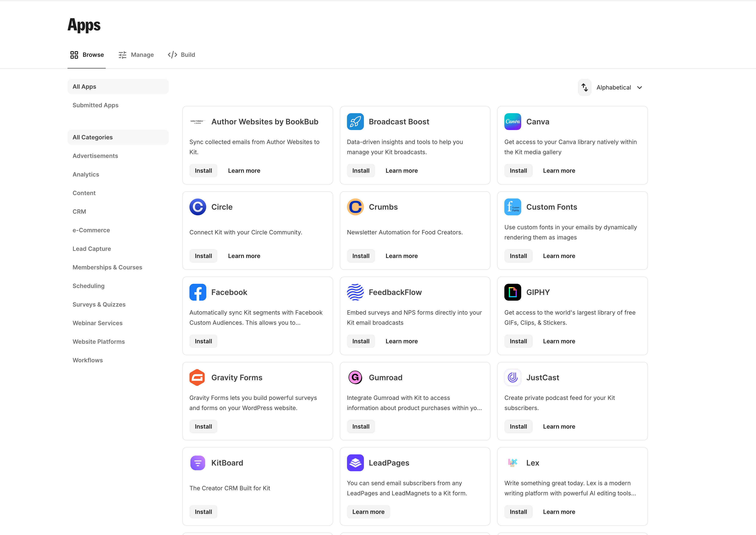Click the LeadPages layers icon
Viewport: 756px width, 535px height.
pyautogui.click(x=355, y=463)
